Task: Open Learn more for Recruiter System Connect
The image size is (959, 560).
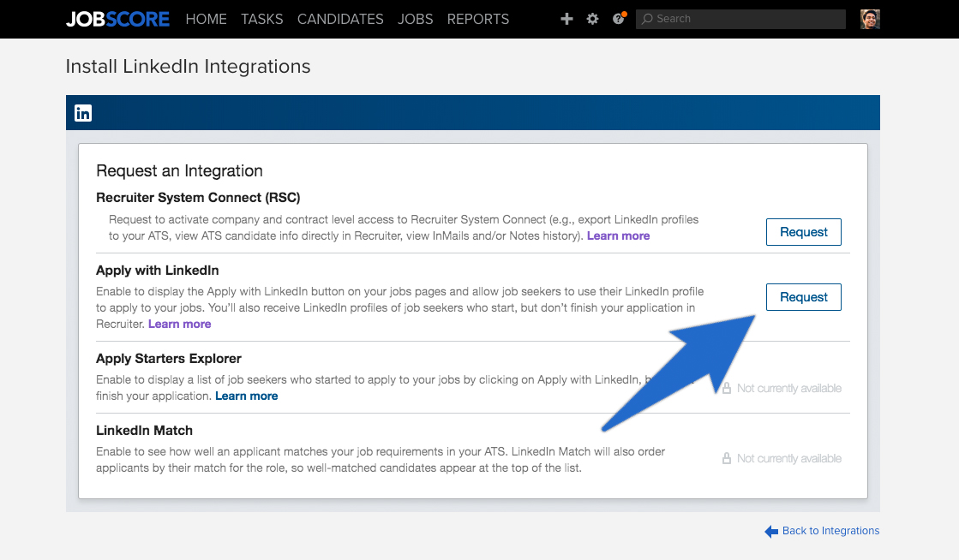Action: [618, 236]
